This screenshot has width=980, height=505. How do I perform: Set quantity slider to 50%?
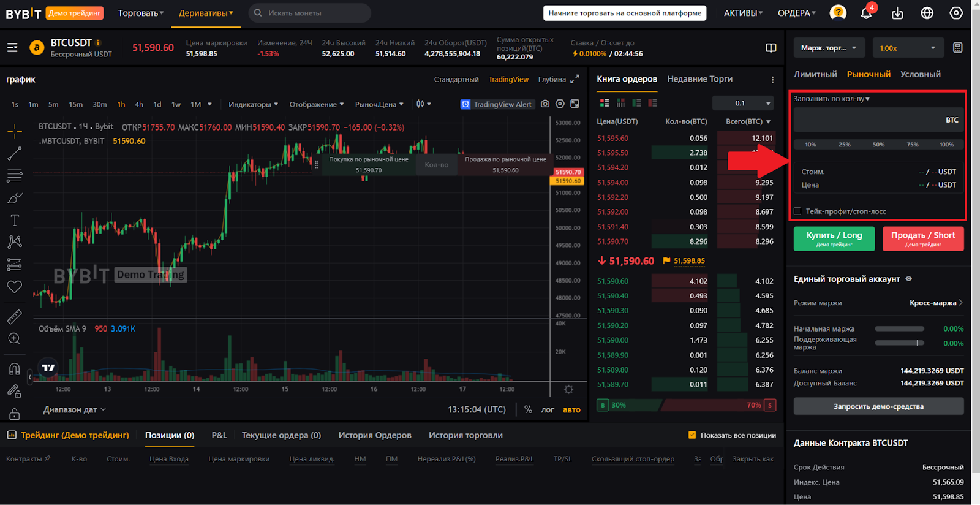[x=878, y=145]
